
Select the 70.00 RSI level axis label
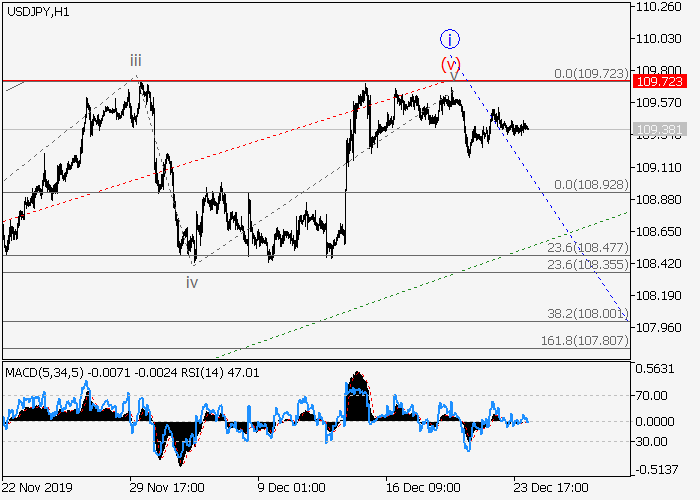[651, 395]
